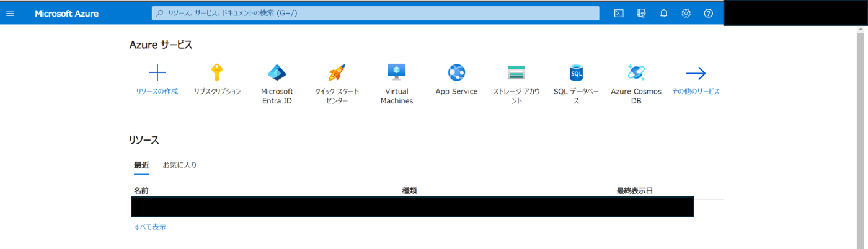Open the Azure Cosmos DB label
This screenshot has height=249, width=868.
tap(636, 96)
